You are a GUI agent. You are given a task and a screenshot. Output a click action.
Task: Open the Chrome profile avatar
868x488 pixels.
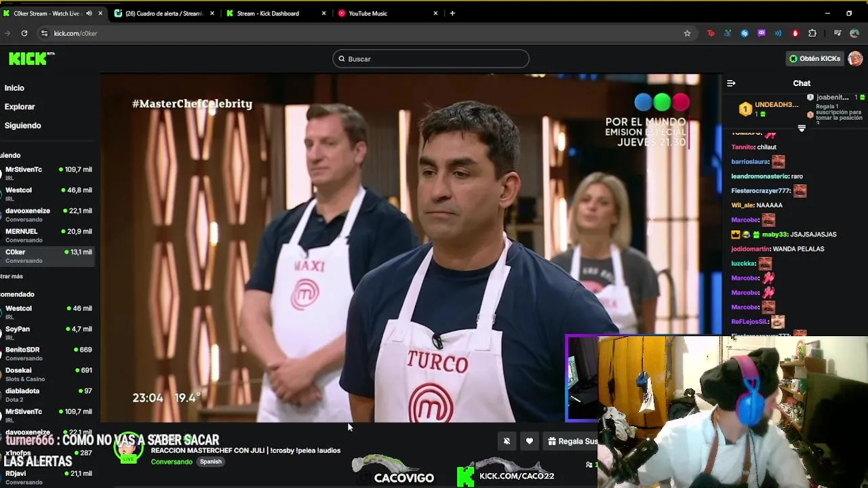pos(854,33)
